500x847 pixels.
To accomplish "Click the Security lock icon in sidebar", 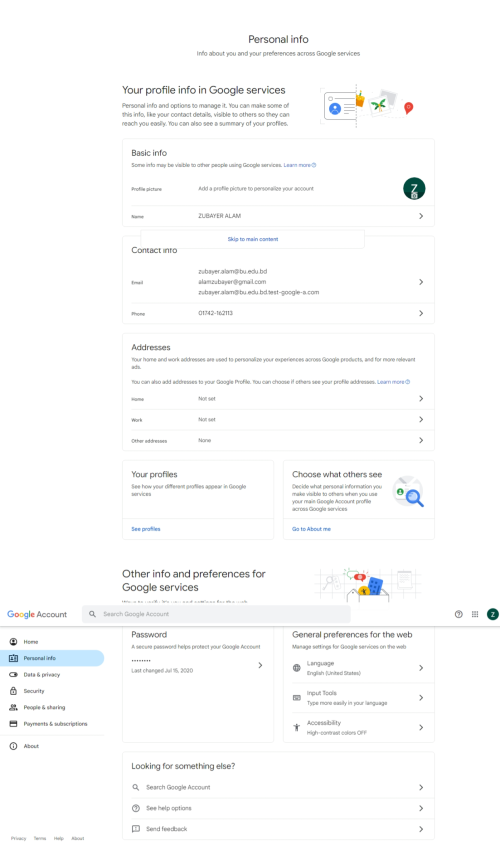I will 13,691.
